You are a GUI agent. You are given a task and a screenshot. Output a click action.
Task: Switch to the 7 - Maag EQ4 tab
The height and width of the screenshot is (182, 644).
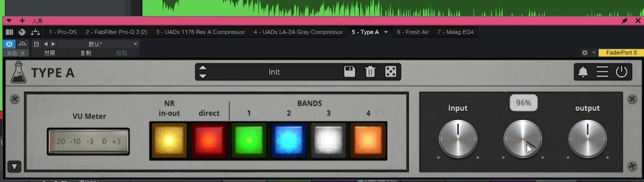(x=456, y=32)
